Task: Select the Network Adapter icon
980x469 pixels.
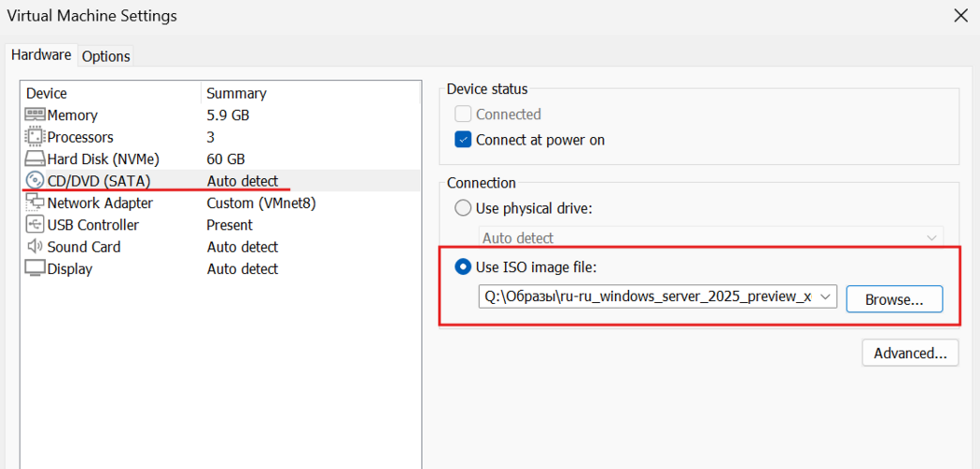Action: (35, 202)
